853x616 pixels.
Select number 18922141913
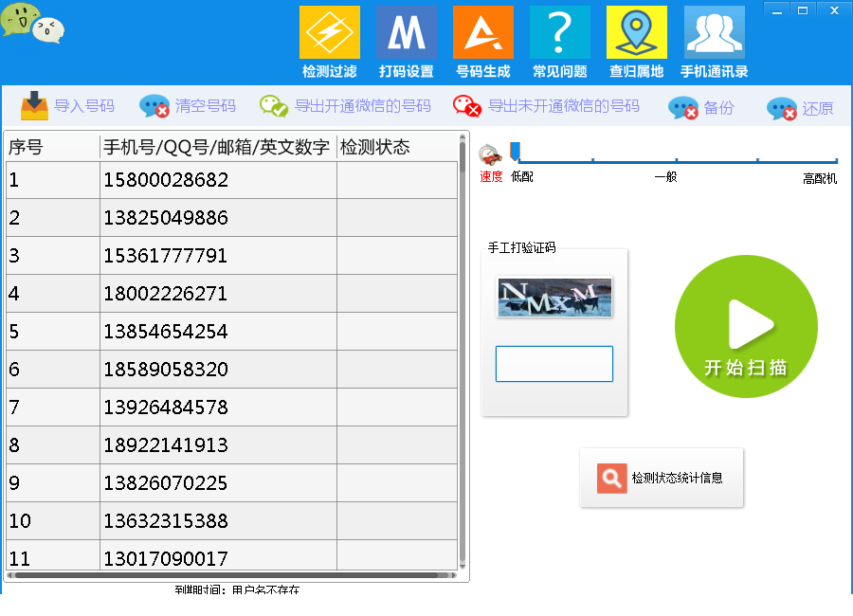[166, 445]
